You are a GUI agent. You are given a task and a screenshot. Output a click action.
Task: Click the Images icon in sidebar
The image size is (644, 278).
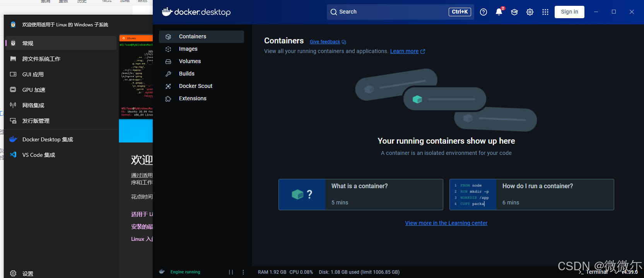click(x=168, y=49)
